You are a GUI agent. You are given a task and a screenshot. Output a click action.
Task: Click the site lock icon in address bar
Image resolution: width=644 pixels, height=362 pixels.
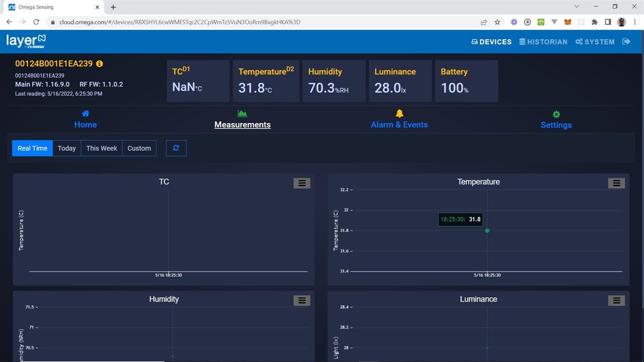tap(53, 22)
